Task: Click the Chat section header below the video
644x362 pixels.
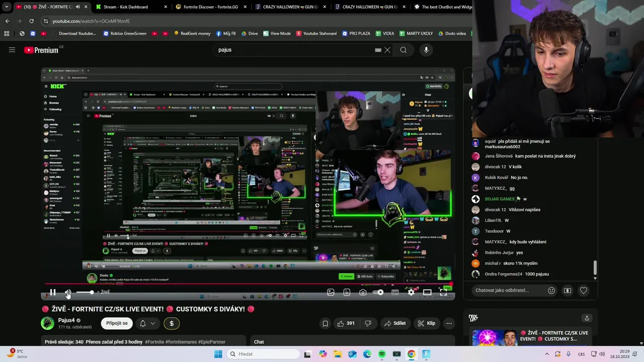Action: pos(259,342)
